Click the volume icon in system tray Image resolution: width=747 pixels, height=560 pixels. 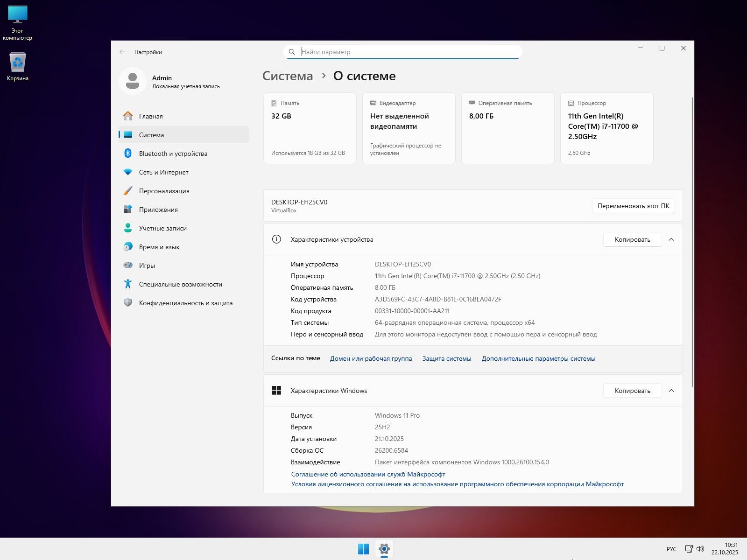tap(700, 549)
